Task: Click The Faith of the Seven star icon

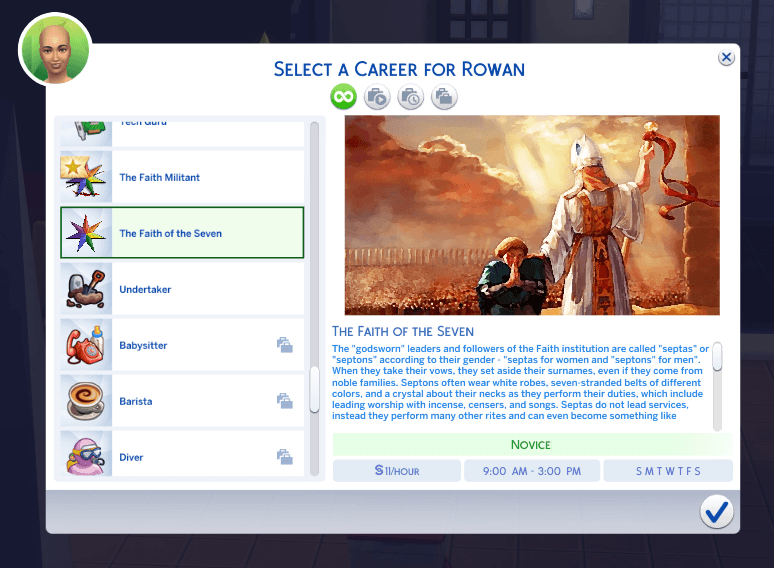Action: pos(86,233)
